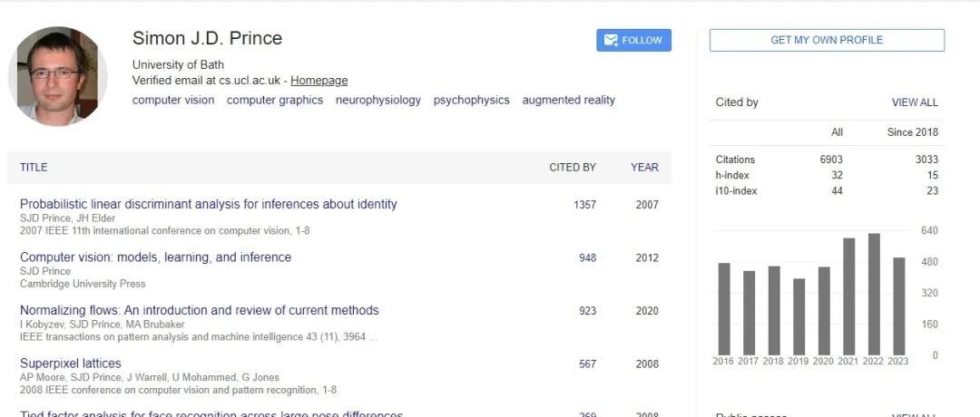Screen dimensions: 980x417
Task: Sort by the Title column header
Action: pos(34,168)
